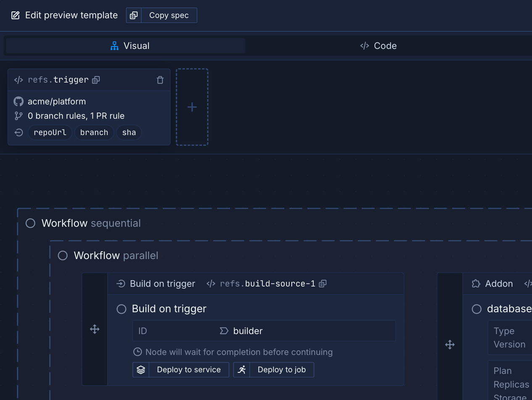The image size is (532, 400).
Task: Copy the refs.trigger reference
Action: [x=96, y=80]
